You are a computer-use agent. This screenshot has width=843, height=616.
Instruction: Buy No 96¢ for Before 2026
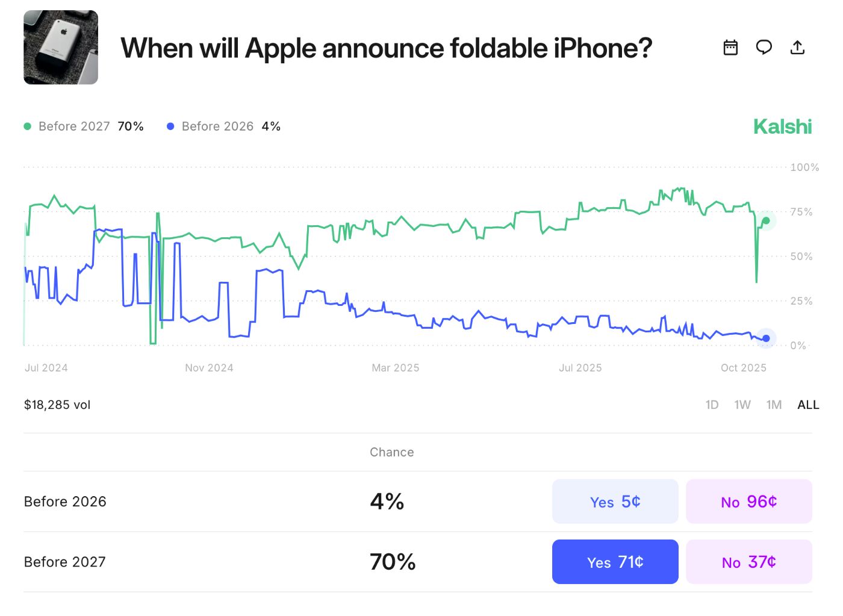coord(748,502)
